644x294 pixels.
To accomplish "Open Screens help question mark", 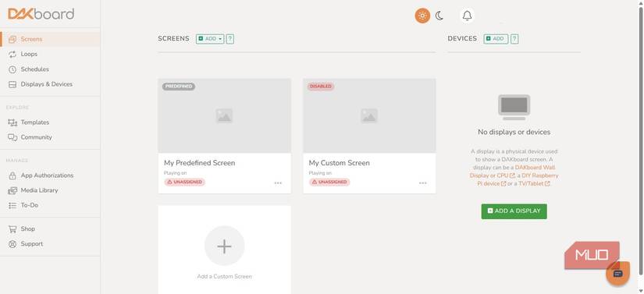I will [230, 38].
